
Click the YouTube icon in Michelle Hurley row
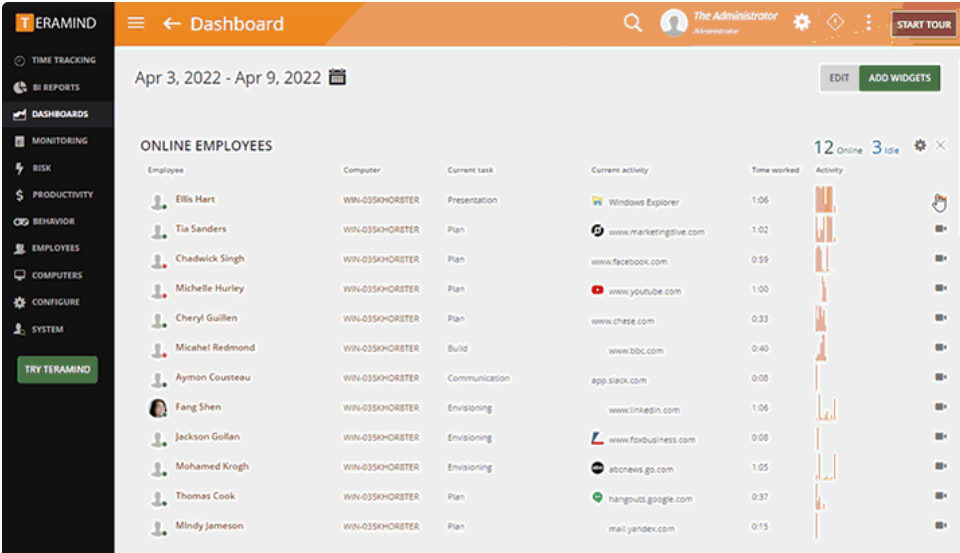click(597, 290)
